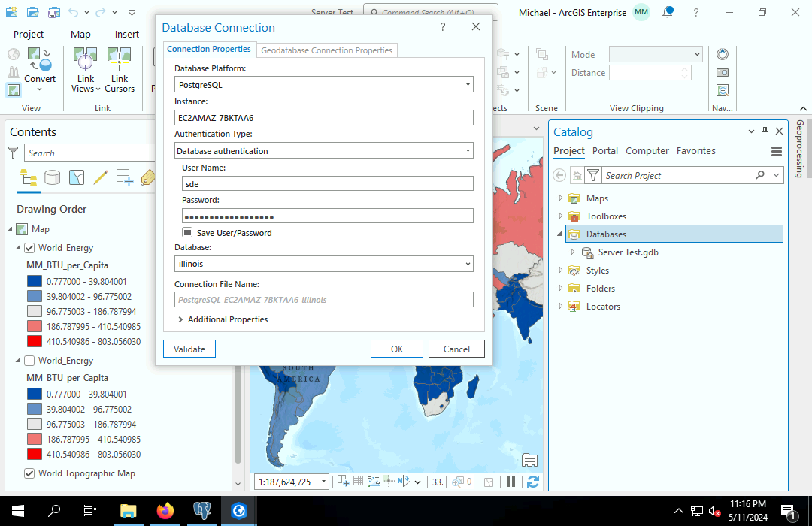
Task: Select List By Drawing Order icon
Action: click(29, 177)
